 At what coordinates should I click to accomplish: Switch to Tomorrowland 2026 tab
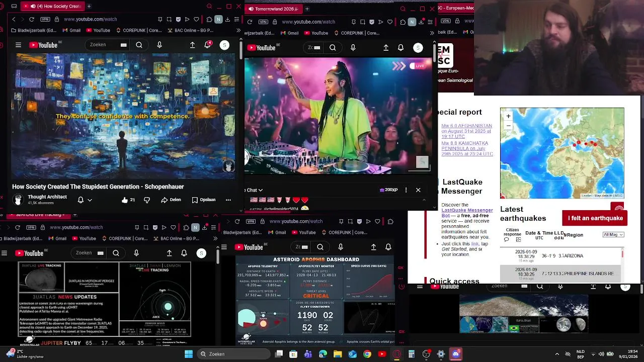(273, 9)
